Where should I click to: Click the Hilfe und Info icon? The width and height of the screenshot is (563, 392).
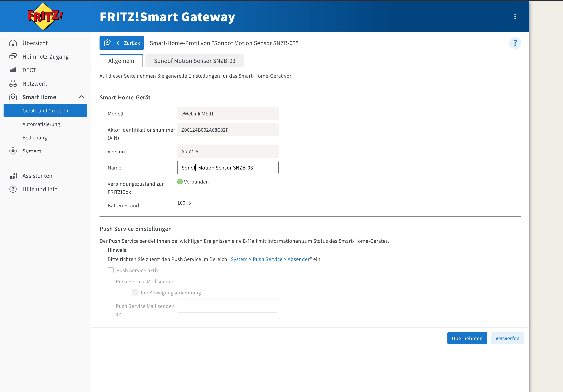[13, 189]
